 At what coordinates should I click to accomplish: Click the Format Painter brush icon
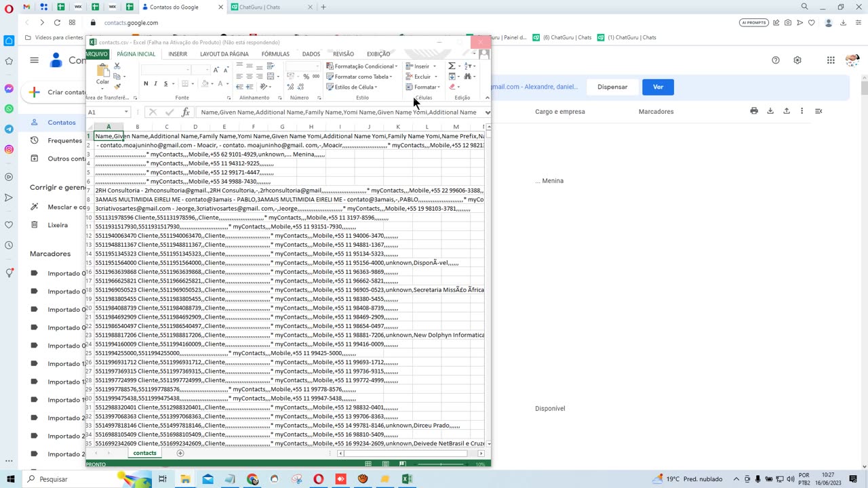(117, 86)
